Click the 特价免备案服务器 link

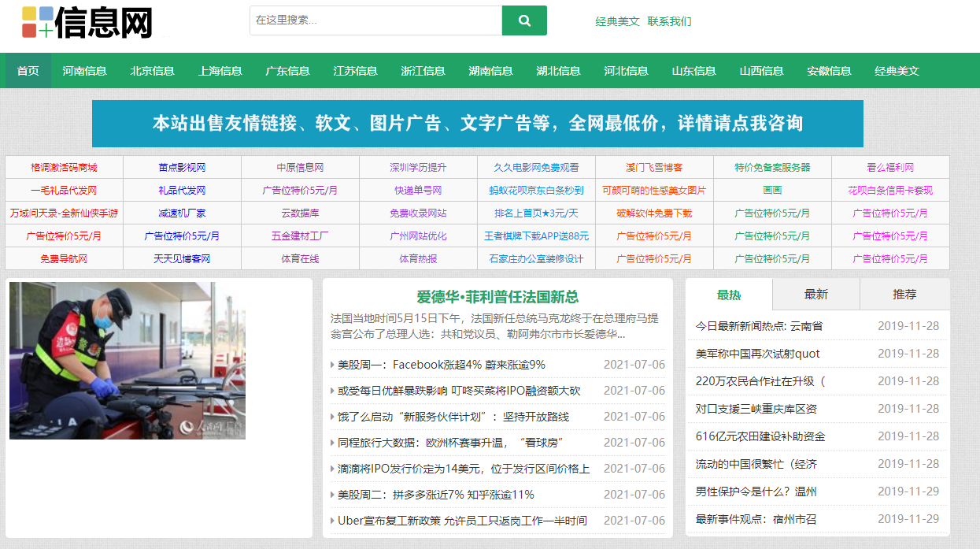click(772, 168)
